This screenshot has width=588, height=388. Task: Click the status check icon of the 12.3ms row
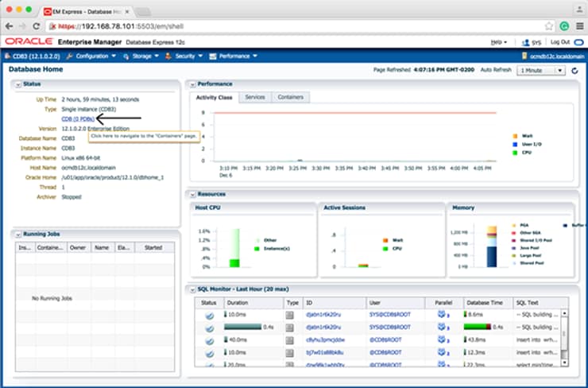pos(209,353)
